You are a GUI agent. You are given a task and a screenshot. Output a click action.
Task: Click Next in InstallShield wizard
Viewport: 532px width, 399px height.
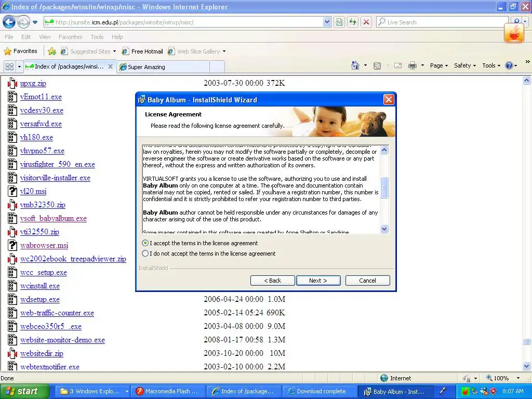coord(318,281)
